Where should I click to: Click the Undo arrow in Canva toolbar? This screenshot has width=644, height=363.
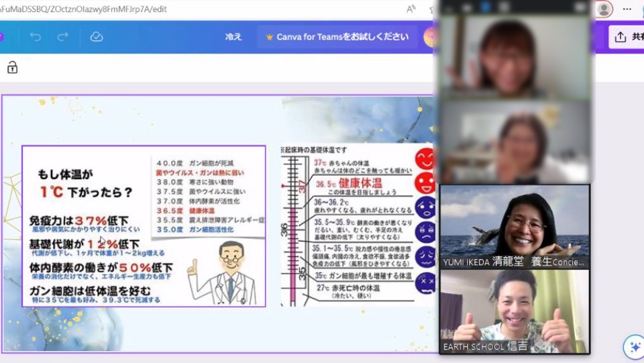pos(36,37)
